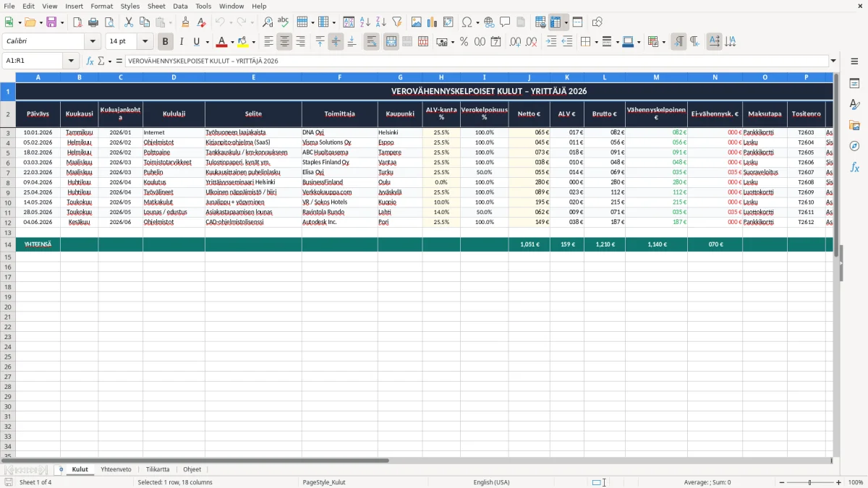Toggle Center Vertically alignment

pos(336,42)
